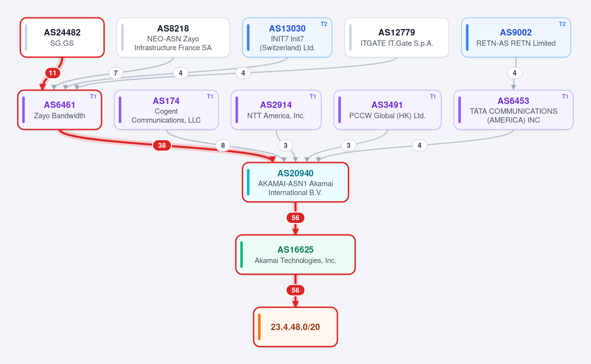Screen dimensions: 591x364
Task: Select the AS3491 PCCW Global node
Action: [x=387, y=110]
